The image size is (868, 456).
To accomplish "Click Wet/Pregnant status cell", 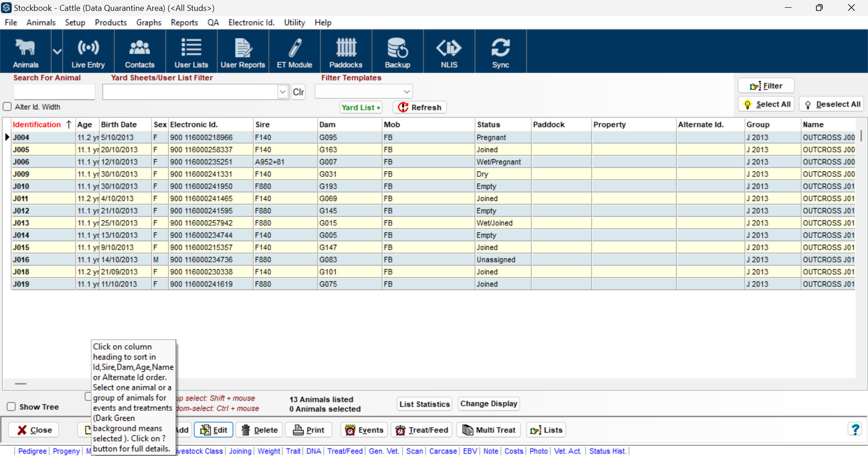I will pos(503,161).
